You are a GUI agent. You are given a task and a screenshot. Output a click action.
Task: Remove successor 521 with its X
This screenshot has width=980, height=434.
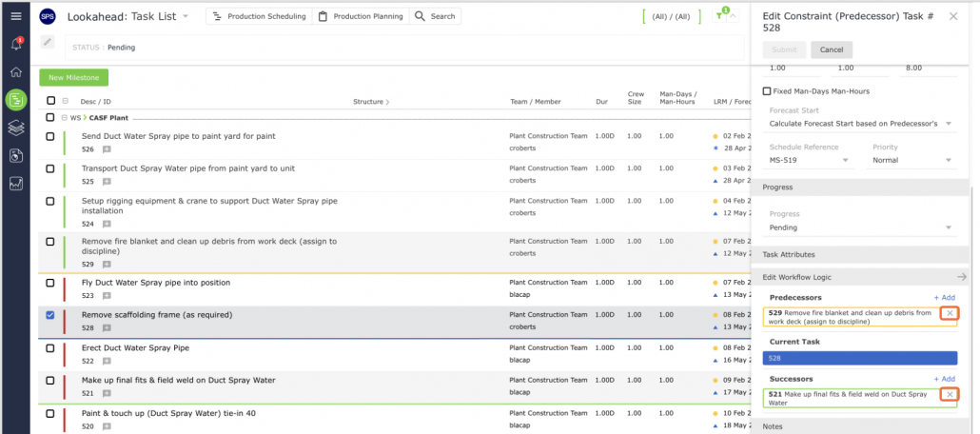[950, 394]
